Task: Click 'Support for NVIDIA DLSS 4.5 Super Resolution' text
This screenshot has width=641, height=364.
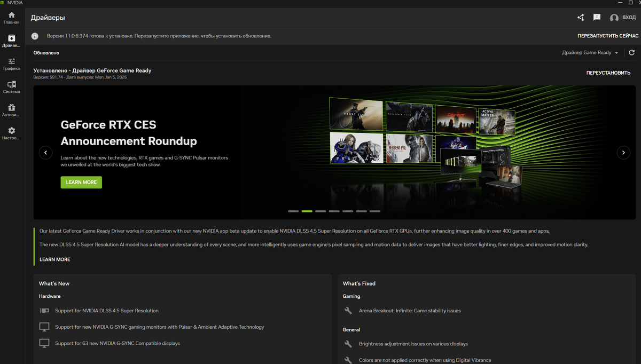Action: 107,311
